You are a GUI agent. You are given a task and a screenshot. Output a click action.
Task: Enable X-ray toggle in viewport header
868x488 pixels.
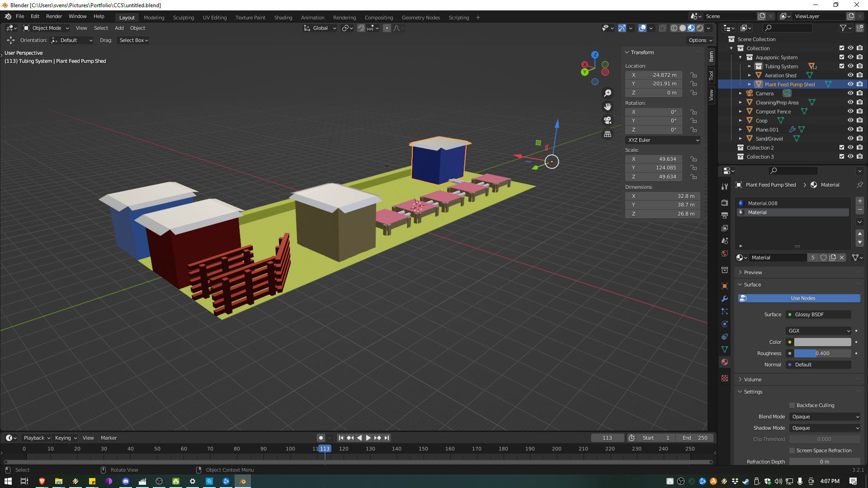point(663,28)
